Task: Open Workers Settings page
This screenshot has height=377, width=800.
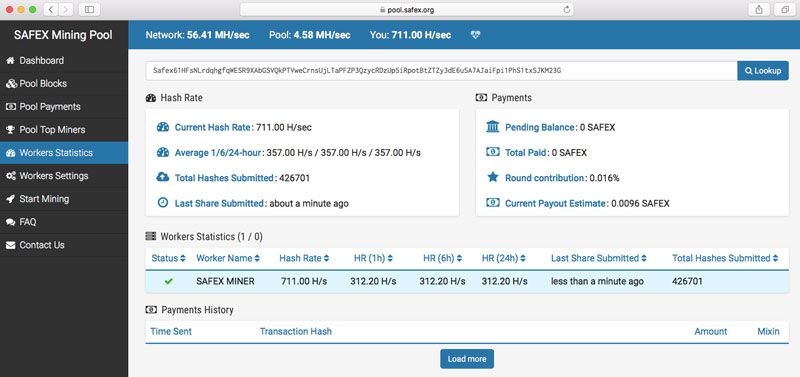Action: pos(64,176)
